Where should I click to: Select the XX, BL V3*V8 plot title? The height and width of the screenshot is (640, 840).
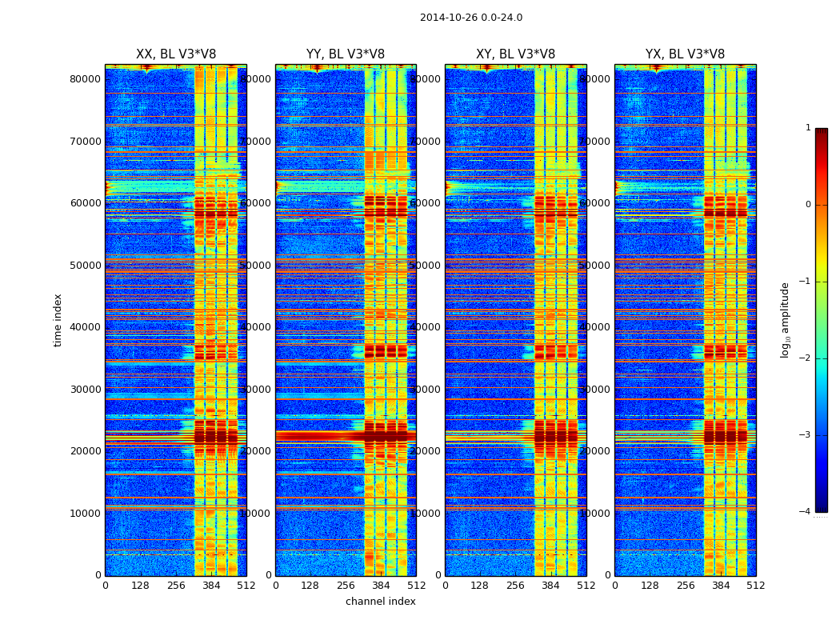pos(175,54)
